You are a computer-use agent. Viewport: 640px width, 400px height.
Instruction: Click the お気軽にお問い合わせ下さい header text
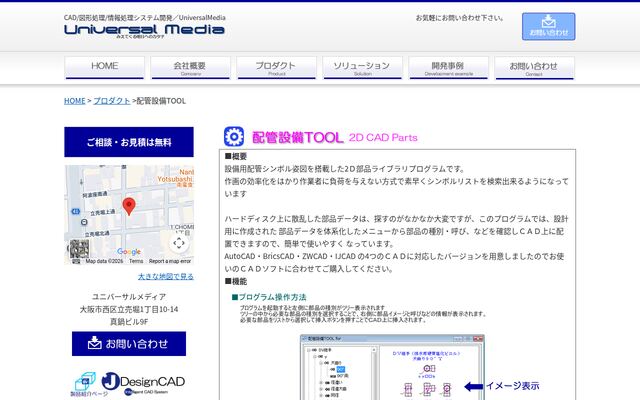[460, 18]
